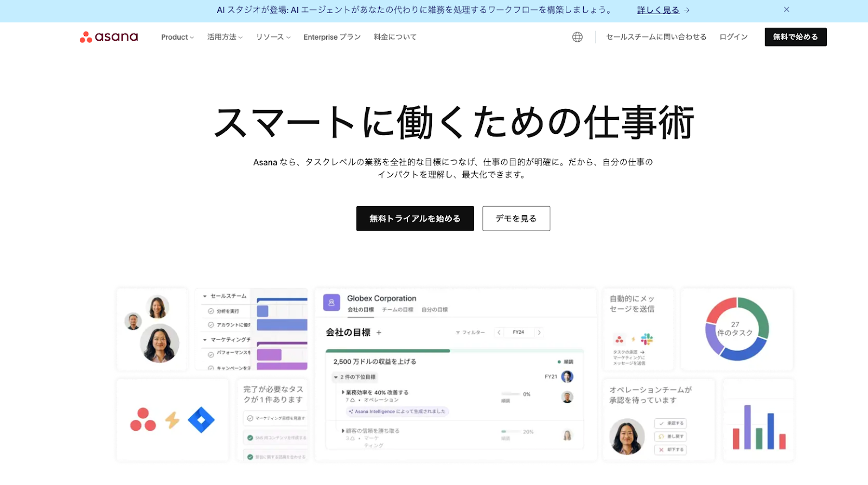Click the デモを見る button
The width and height of the screenshot is (868, 485).
pos(516,219)
